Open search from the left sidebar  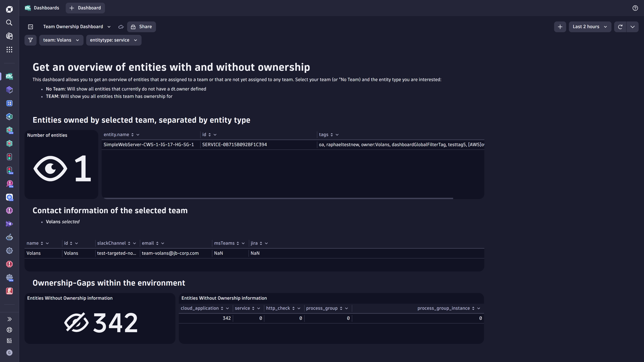tap(9, 22)
